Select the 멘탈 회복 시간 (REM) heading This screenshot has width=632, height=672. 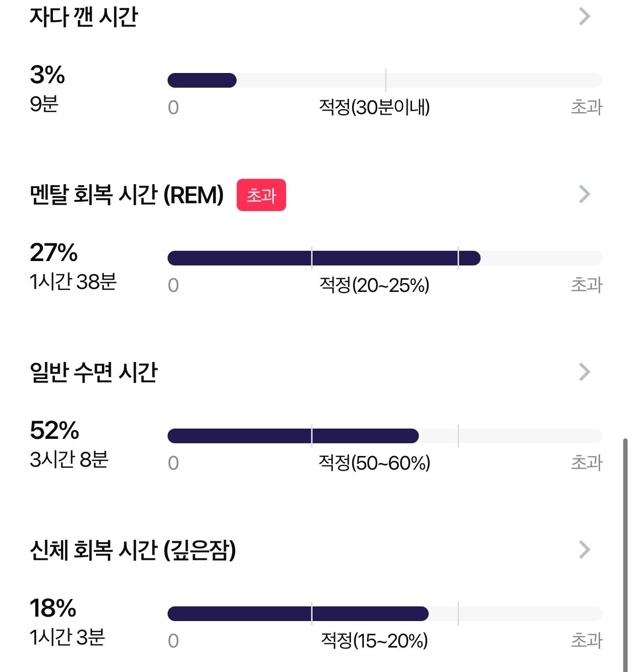(127, 195)
